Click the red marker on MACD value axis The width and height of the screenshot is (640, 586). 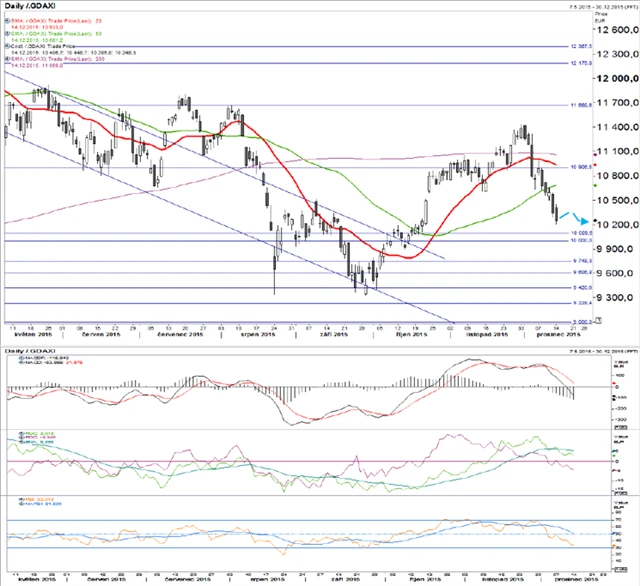pos(614,384)
